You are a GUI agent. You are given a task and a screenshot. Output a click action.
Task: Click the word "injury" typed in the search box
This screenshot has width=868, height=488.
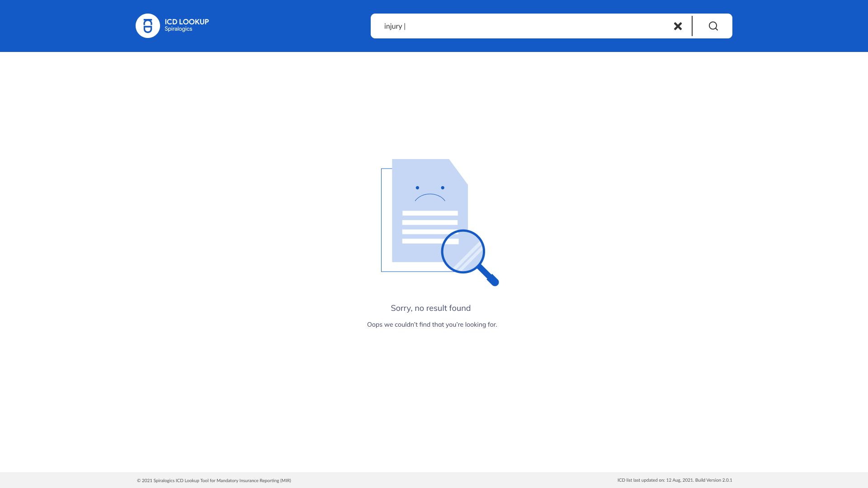coord(393,26)
